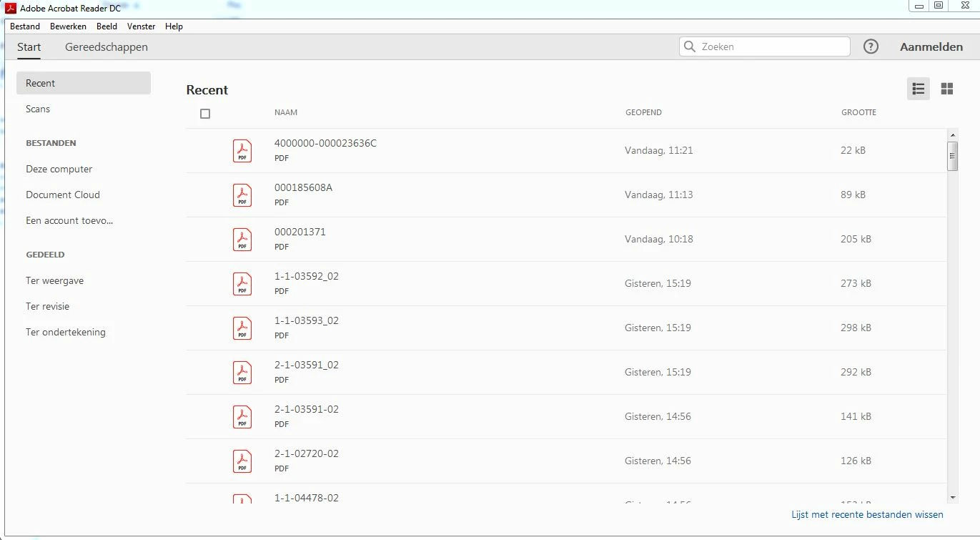Click the Vandaag, 11:21 opened time
980x540 pixels.
659,151
